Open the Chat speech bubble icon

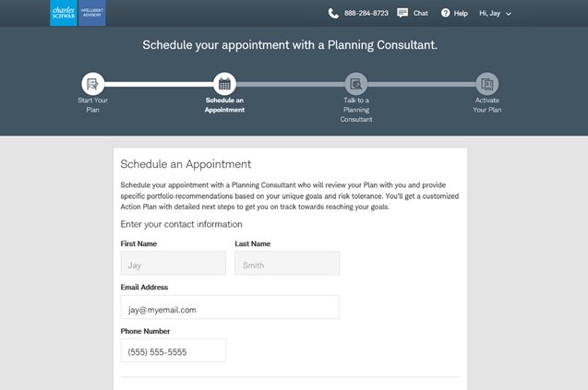coord(402,13)
